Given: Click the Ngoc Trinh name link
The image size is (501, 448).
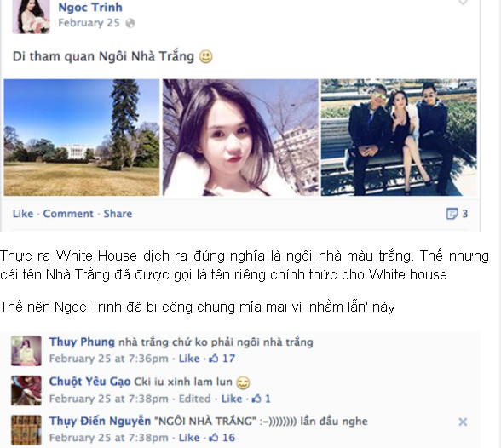Looking at the screenshot, I should pos(90,7).
